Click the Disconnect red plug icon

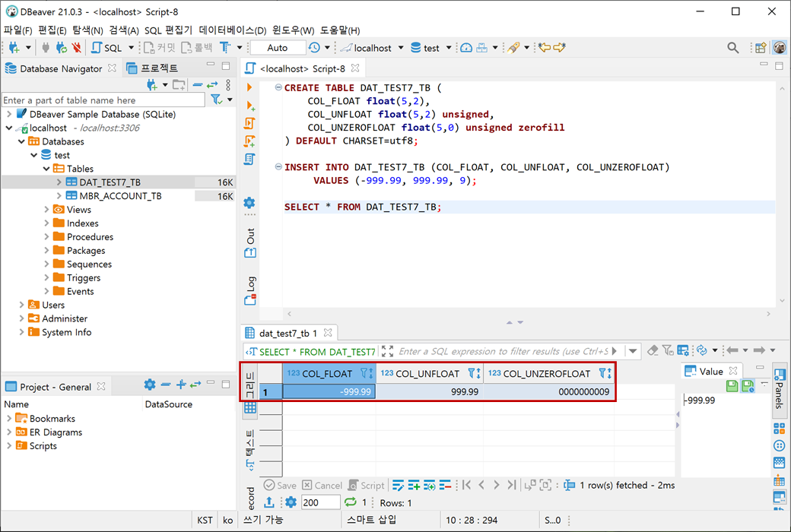point(77,48)
